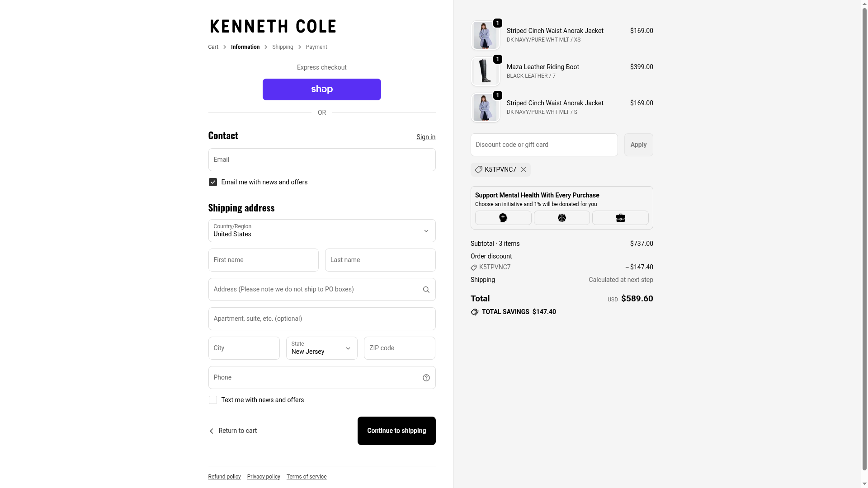Open the Country/Region dropdown
Viewport: 868px width, 488px height.
click(x=321, y=231)
